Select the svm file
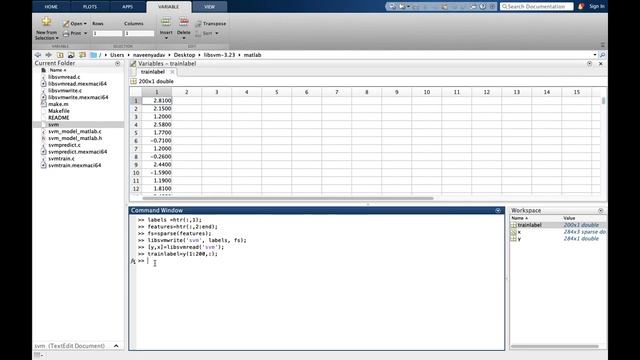 (53, 124)
